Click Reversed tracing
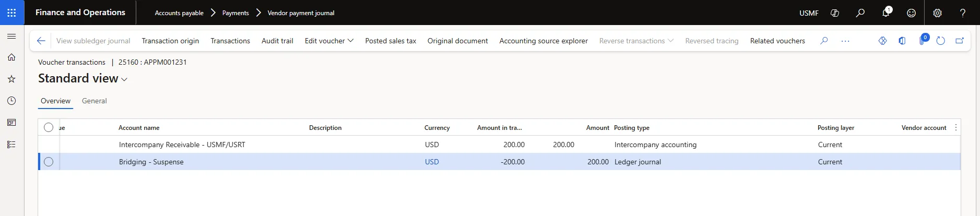The height and width of the screenshot is (216, 980). pyautogui.click(x=712, y=41)
